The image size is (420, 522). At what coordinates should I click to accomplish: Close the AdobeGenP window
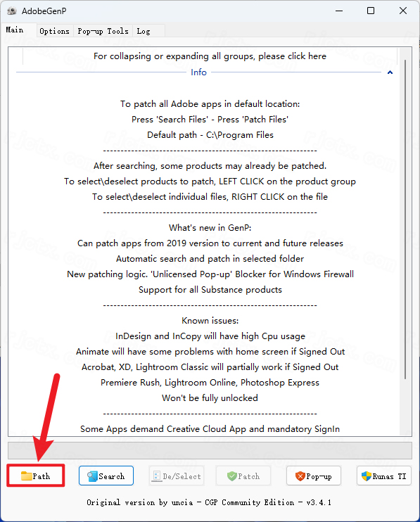(403, 11)
